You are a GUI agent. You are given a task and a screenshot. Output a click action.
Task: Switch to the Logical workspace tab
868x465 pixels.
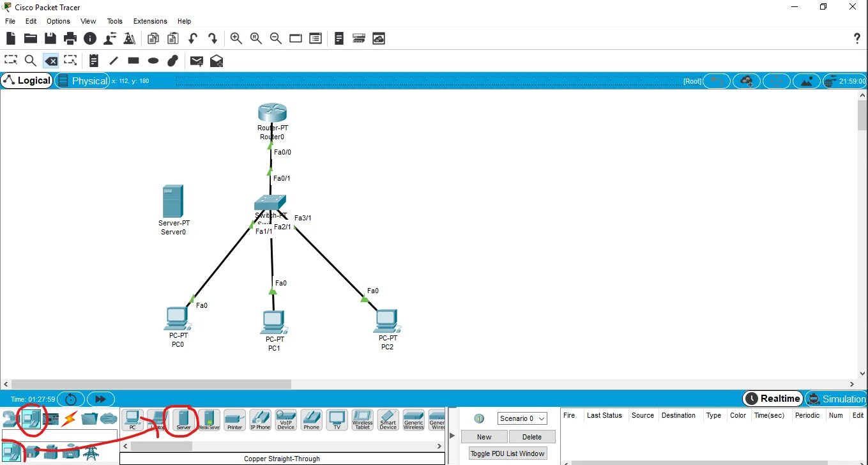click(27, 80)
